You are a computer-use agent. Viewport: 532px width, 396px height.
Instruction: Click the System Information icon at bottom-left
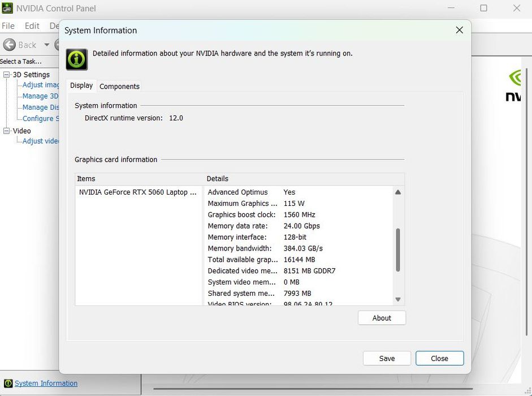8,384
